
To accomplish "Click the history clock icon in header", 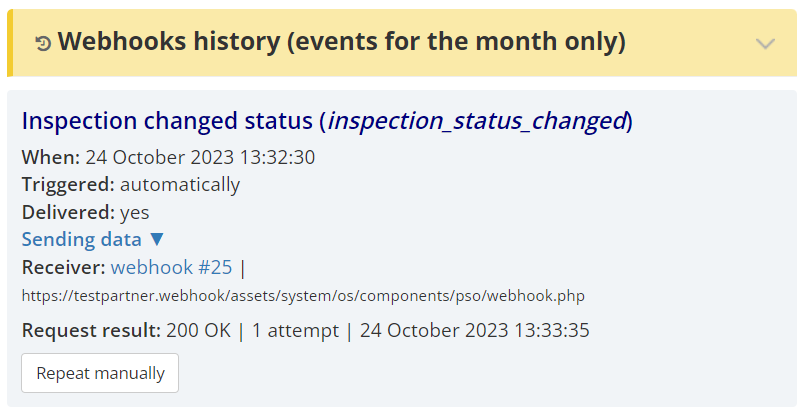I will click(x=43, y=44).
